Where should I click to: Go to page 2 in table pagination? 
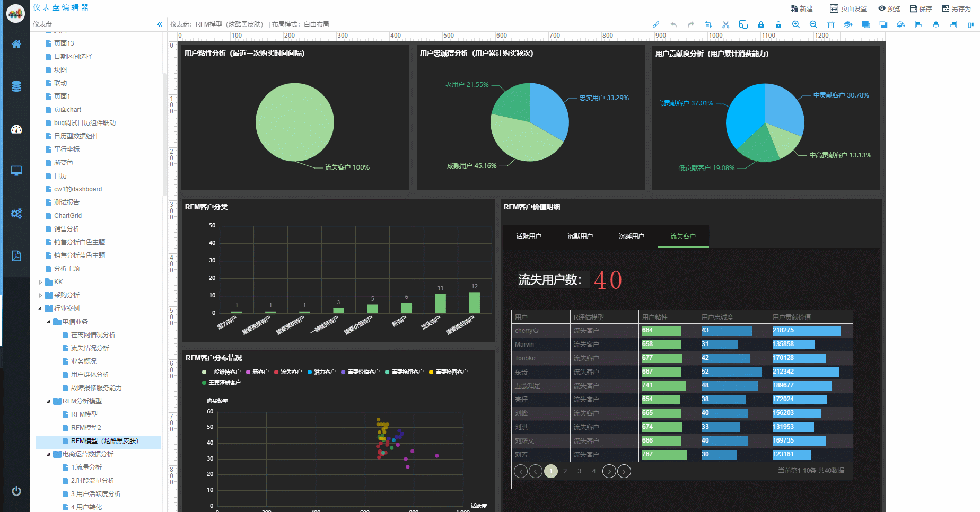pos(565,471)
